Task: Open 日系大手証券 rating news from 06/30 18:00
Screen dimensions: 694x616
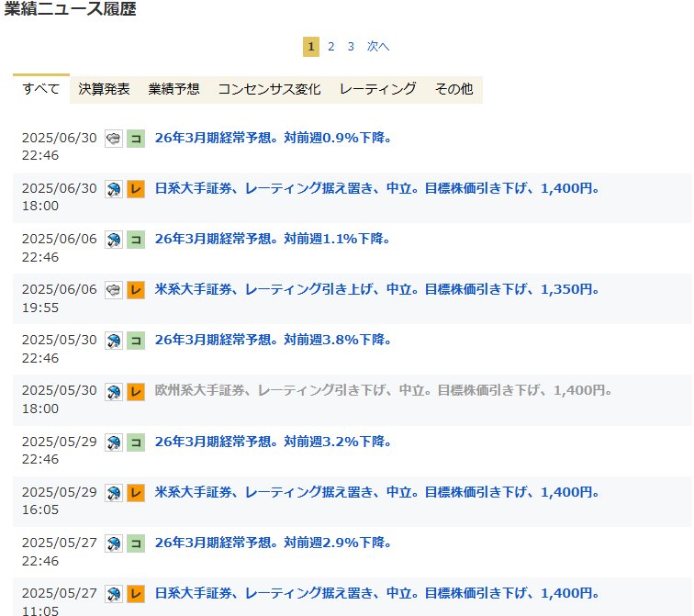Action: tap(377, 188)
